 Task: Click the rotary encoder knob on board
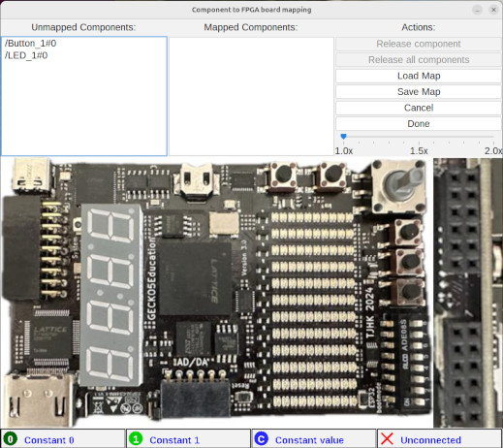point(399,185)
